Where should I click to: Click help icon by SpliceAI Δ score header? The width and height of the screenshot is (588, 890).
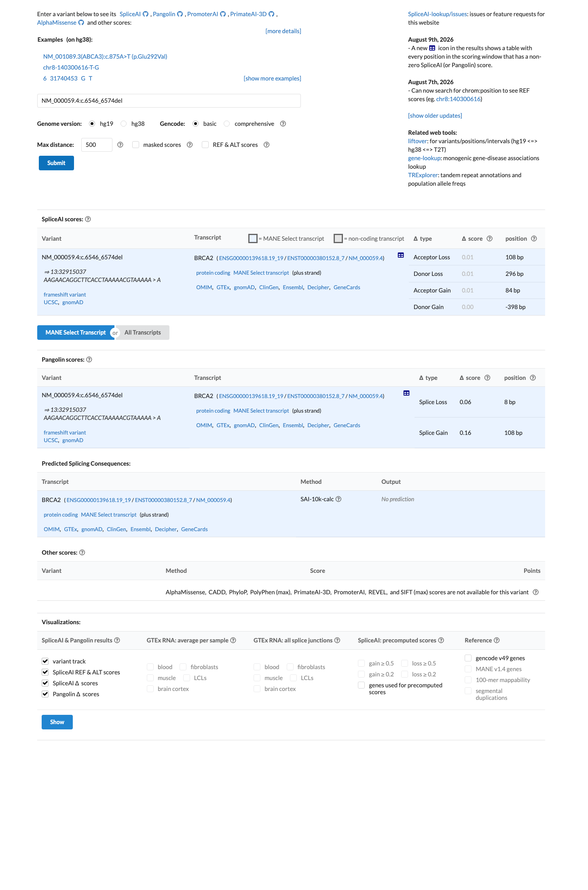coord(489,239)
